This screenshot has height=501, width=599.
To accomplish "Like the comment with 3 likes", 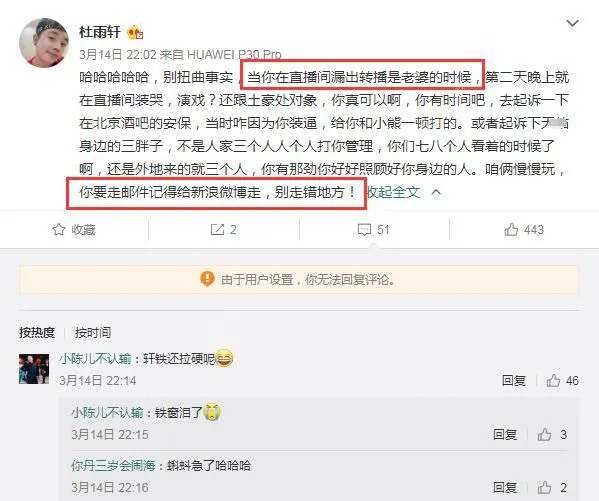I will point(544,435).
